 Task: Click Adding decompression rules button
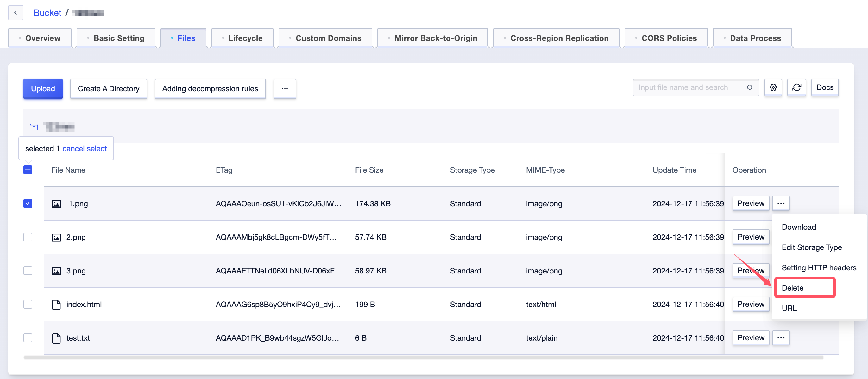coord(210,89)
